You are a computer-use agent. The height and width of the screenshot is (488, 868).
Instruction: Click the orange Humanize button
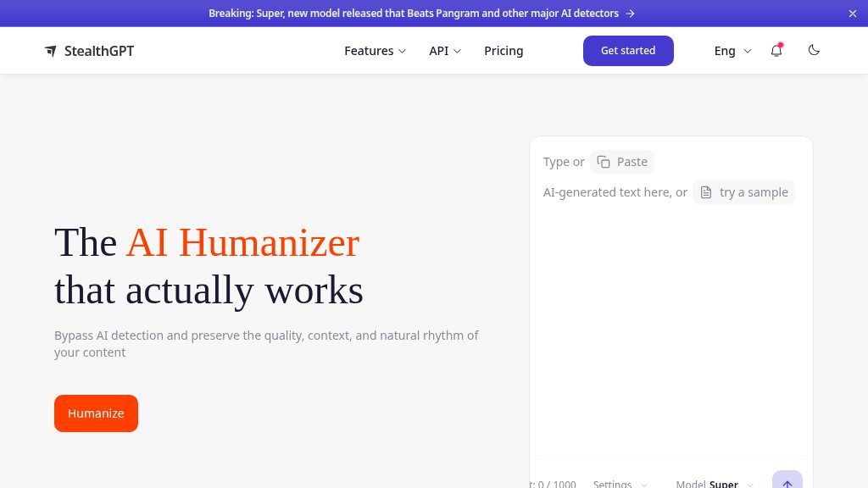[97, 413]
